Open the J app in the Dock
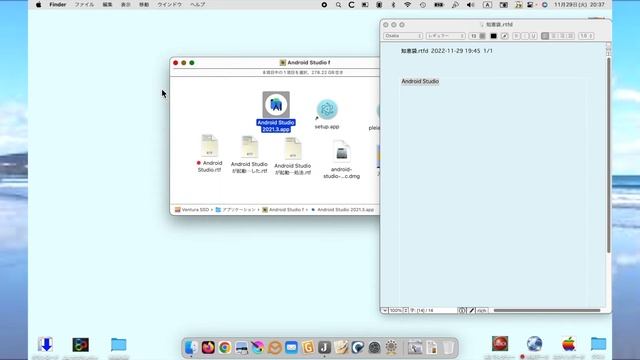The image size is (640, 360). 324,347
